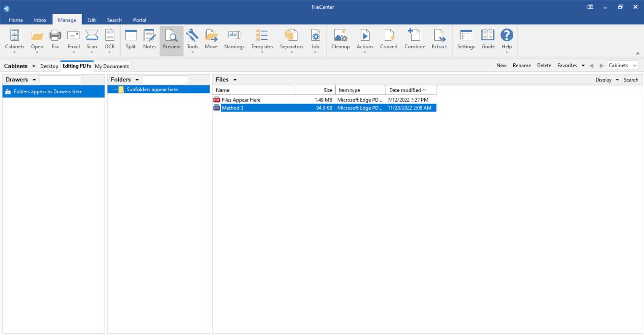Viewport: 644px width, 335px height.
Task: Click the Folders filter input field
Action: tap(165, 80)
